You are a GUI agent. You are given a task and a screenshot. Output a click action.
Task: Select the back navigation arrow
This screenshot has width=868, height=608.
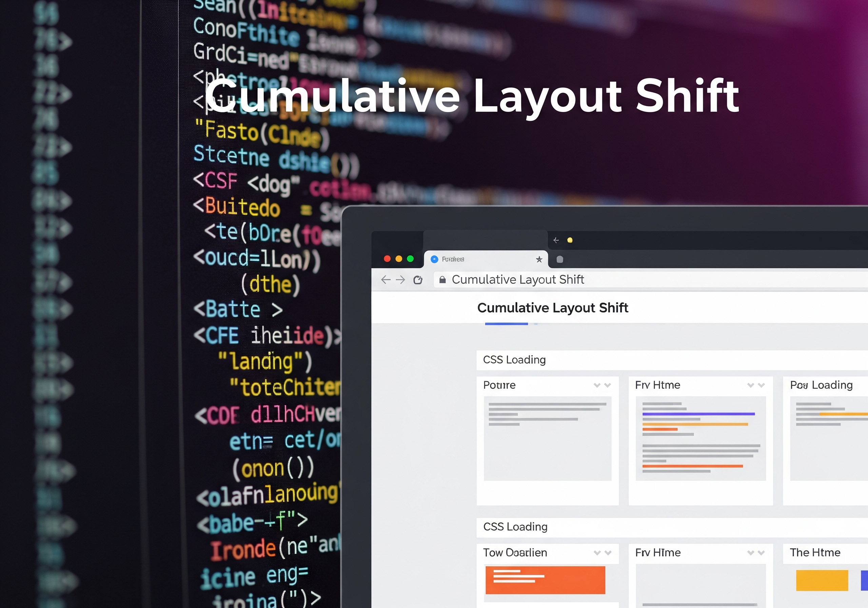[385, 280]
